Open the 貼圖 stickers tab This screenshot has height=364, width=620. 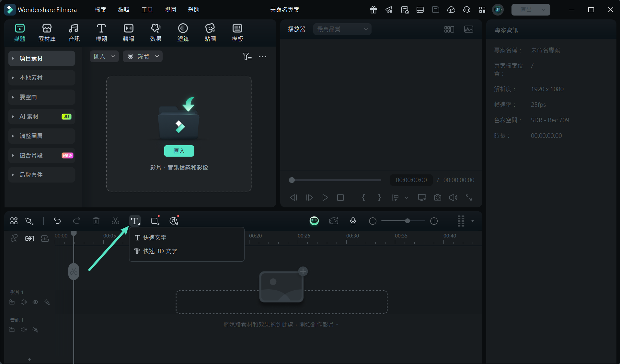click(x=210, y=33)
